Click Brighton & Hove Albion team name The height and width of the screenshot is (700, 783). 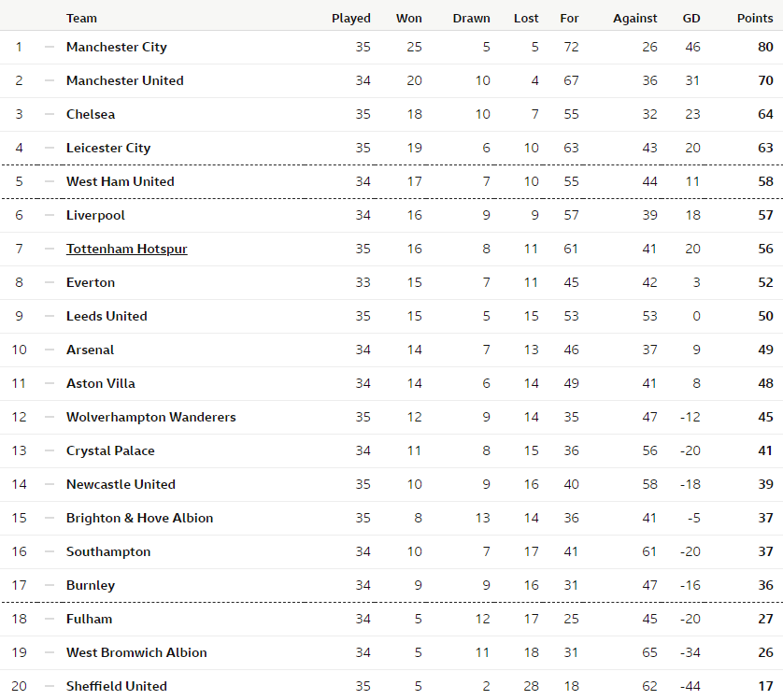coord(139,518)
